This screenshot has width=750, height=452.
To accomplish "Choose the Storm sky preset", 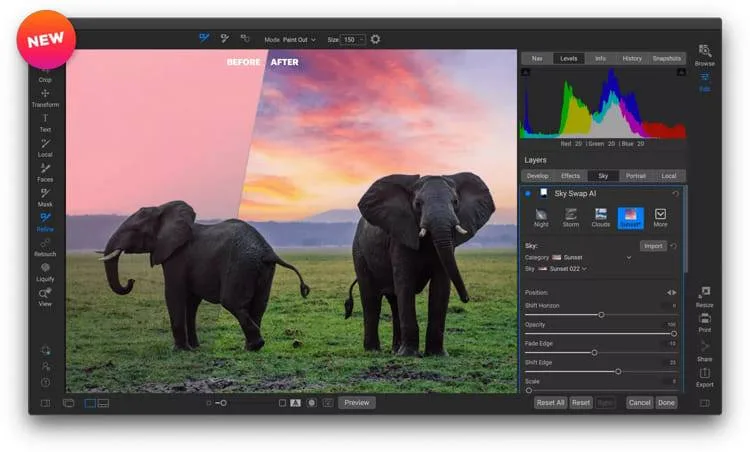I will coord(571,217).
